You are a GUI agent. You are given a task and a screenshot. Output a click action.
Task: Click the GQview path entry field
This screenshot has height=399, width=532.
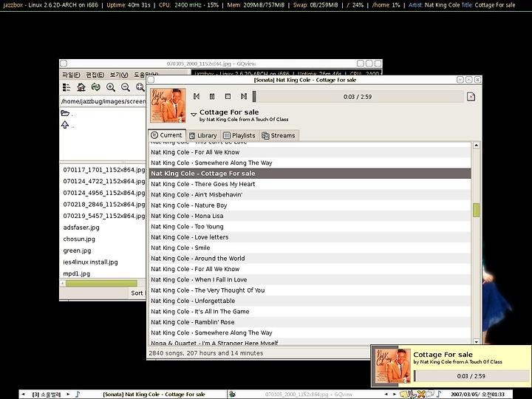pyautogui.click(x=103, y=101)
